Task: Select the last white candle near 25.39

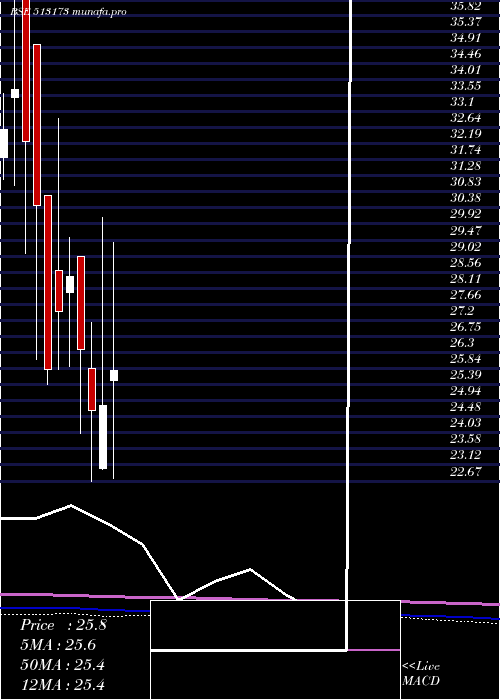Action: click(114, 375)
